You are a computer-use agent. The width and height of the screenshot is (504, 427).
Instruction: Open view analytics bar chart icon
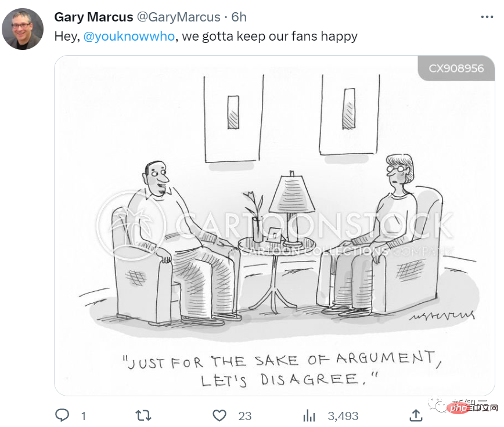tap(309, 415)
